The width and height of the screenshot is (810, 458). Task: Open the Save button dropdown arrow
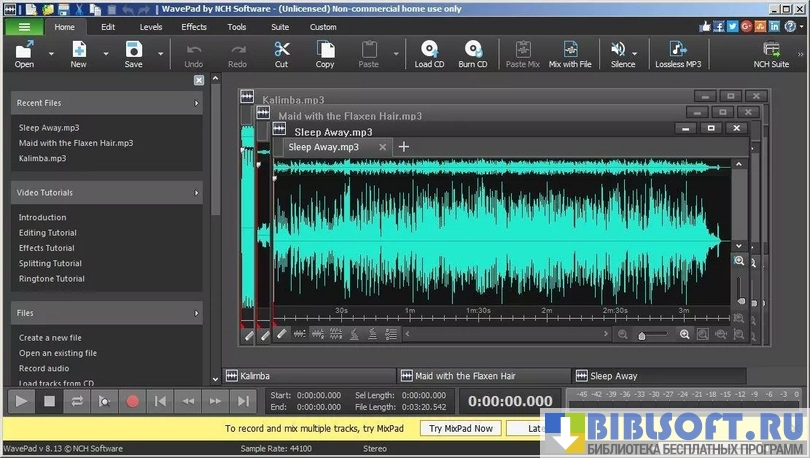(x=158, y=53)
